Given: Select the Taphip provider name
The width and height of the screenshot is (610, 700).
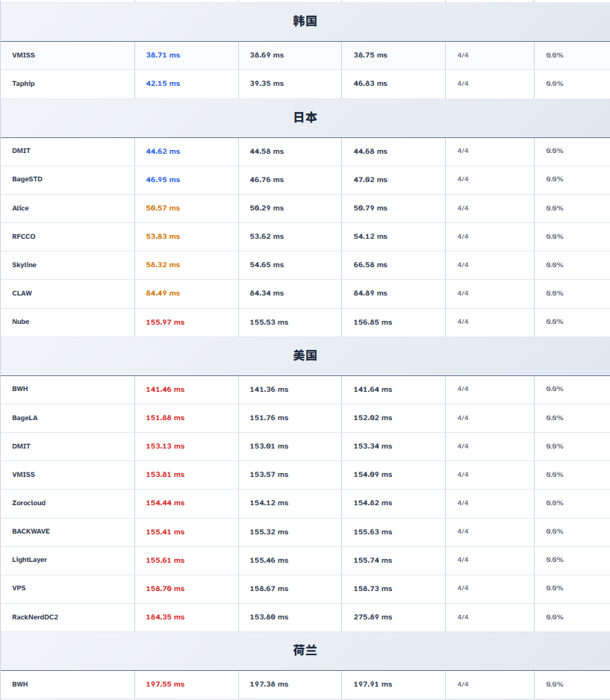Looking at the screenshot, I should [x=23, y=84].
